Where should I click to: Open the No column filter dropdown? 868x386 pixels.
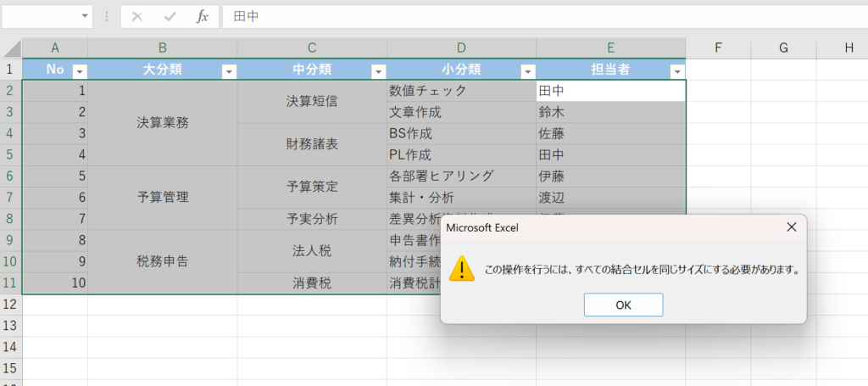80,71
